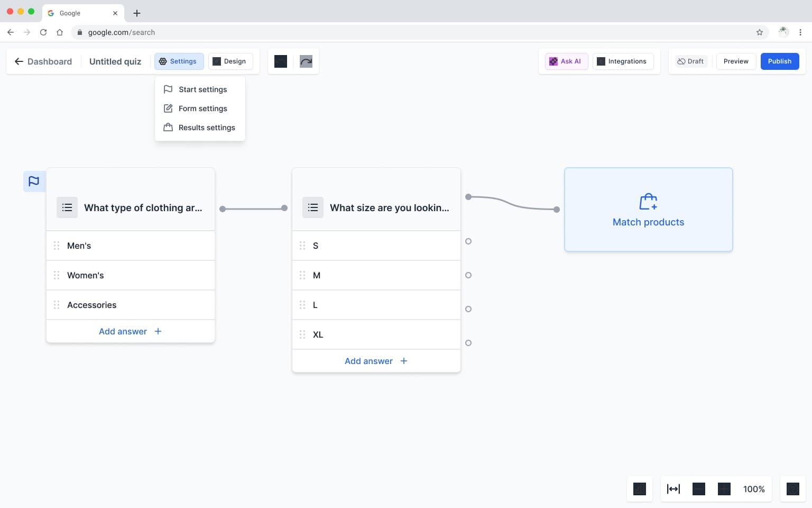The width and height of the screenshot is (812, 508).
Task: Choose Results settings from the menu
Action: 200,128
